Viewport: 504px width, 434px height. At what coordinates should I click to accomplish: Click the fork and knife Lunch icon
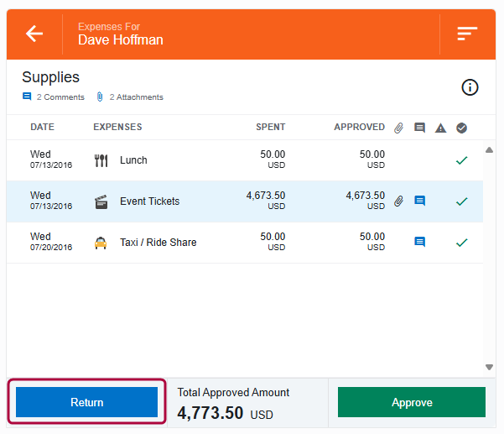pyautogui.click(x=101, y=160)
